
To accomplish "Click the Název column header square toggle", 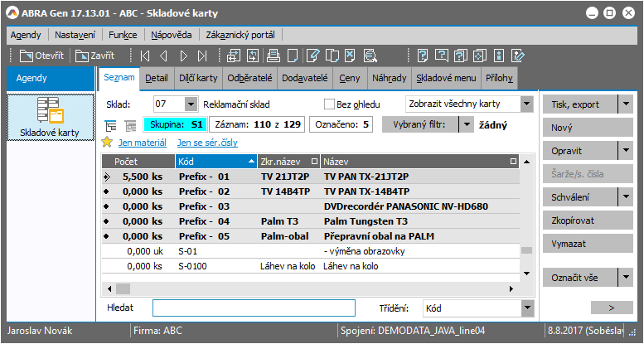I will (514, 161).
